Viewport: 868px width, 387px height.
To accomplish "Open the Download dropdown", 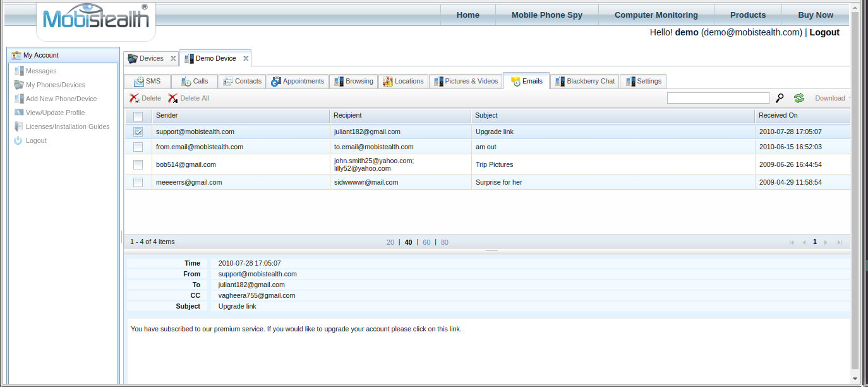I will coord(832,98).
